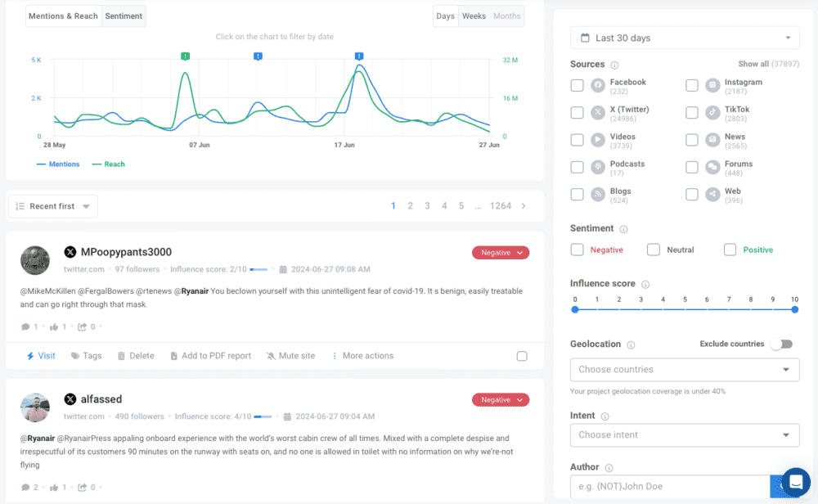Viewport: 818px width, 504px height.
Task: Click the like icon on MPoopypants3000 post
Action: (x=54, y=327)
